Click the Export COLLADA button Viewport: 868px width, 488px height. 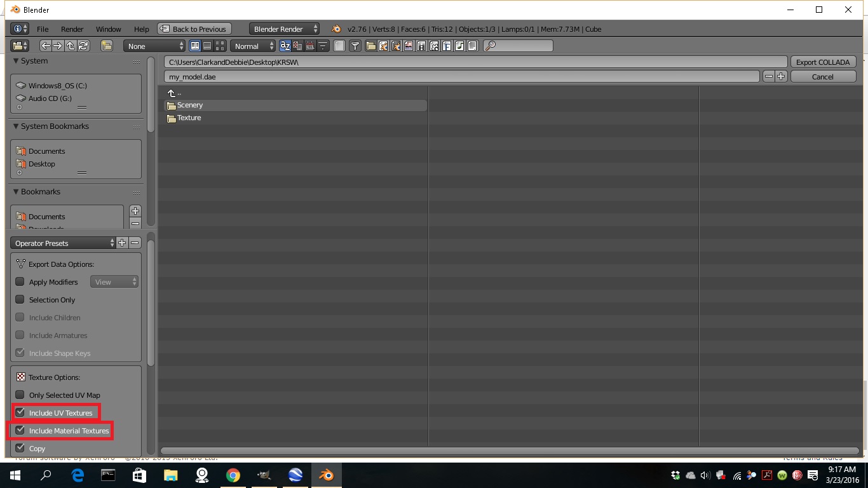822,62
